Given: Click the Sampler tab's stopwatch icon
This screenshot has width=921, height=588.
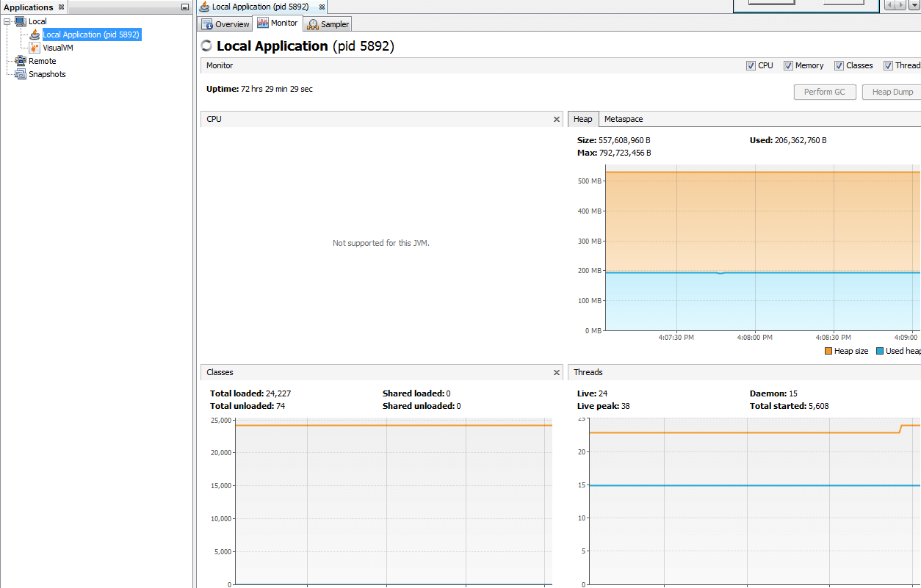Looking at the screenshot, I should (314, 24).
